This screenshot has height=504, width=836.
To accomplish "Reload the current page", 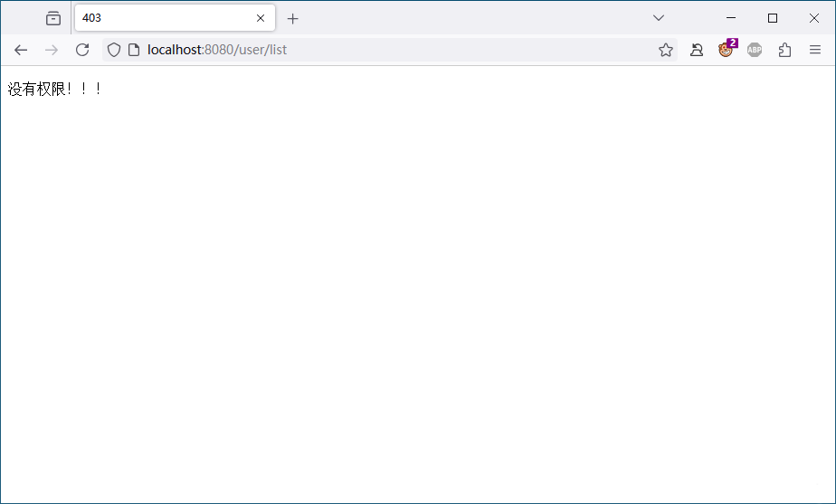I will point(82,50).
